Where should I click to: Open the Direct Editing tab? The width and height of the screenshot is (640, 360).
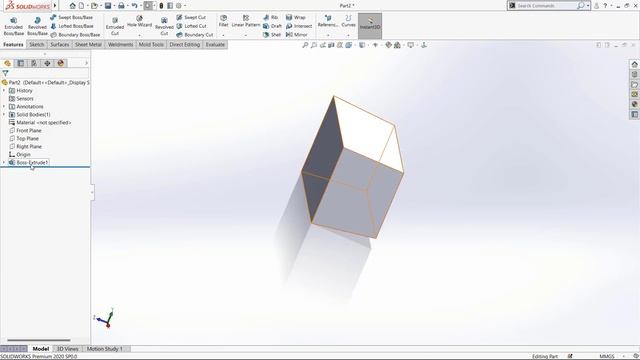coord(184,44)
